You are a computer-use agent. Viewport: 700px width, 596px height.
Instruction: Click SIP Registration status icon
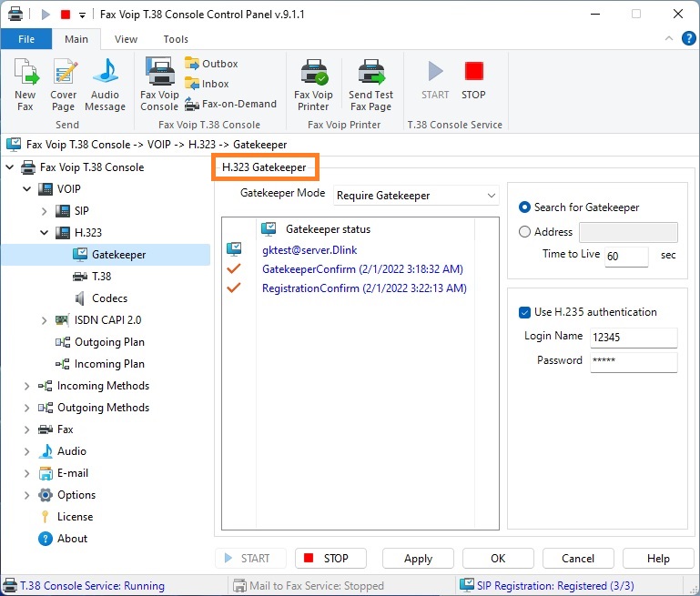tap(467, 585)
